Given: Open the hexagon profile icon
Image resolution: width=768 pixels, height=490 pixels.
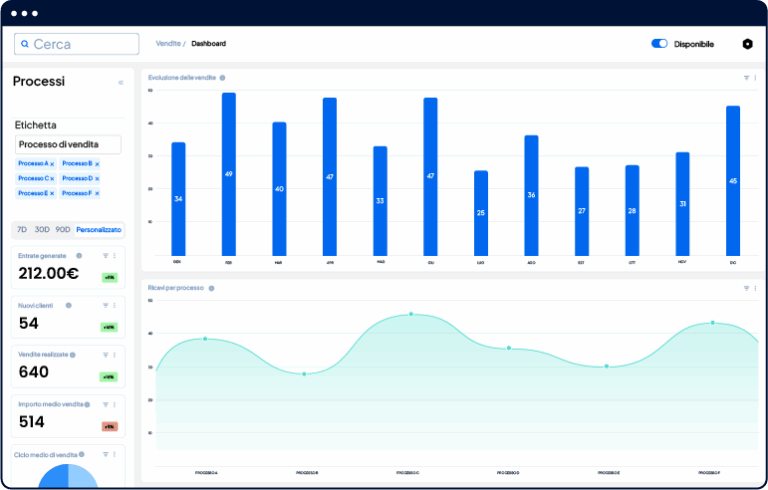Looking at the screenshot, I should pos(747,44).
